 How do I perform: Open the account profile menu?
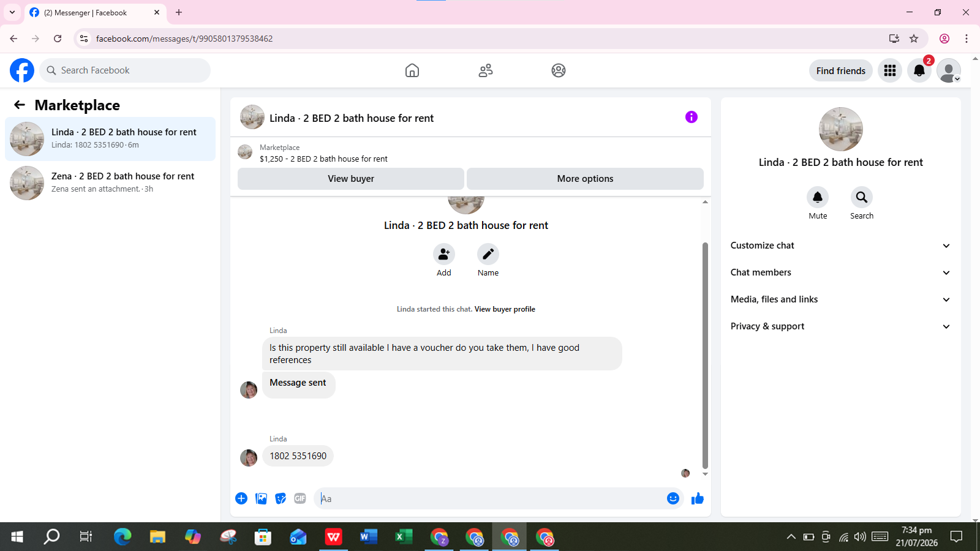pyautogui.click(x=949, y=70)
